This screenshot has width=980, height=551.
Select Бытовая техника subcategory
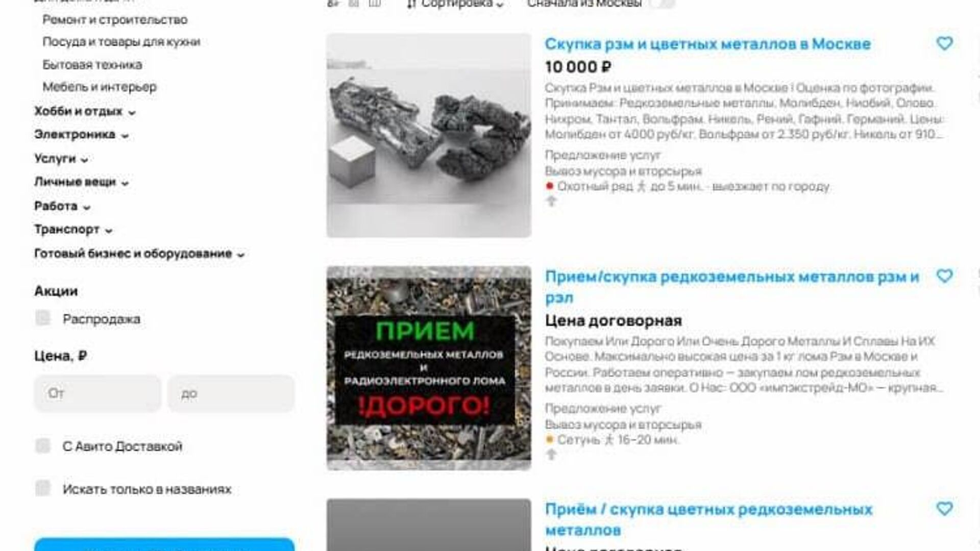(92, 65)
